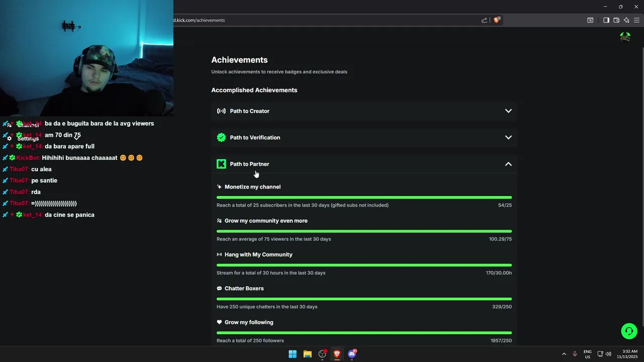Click the Grow my following heart icon
The height and width of the screenshot is (362, 644).
(219, 322)
